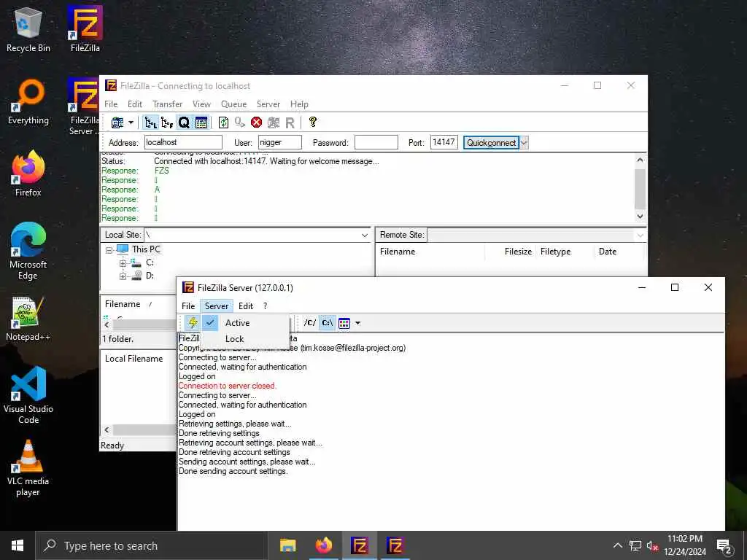Viewport: 747px width, 560px height.
Task: Select This PC in local tree
Action: pyautogui.click(x=146, y=249)
